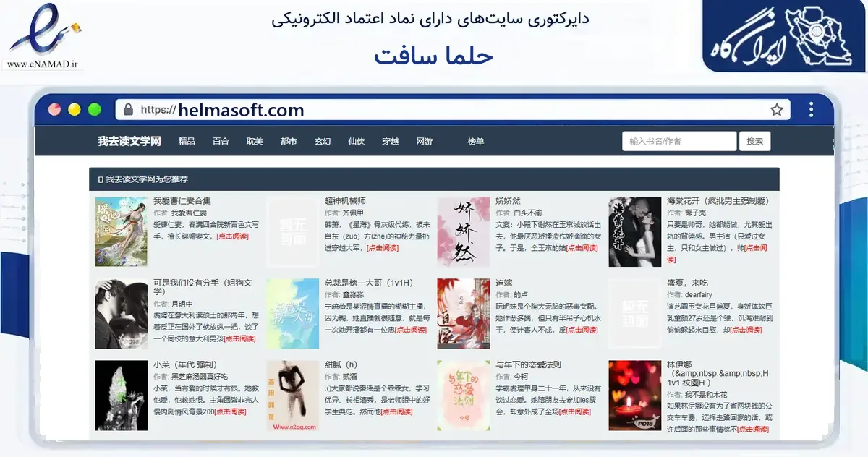Viewport: 868px width, 457px height.
Task: Open the title 迫嫁
Action: coord(503,283)
